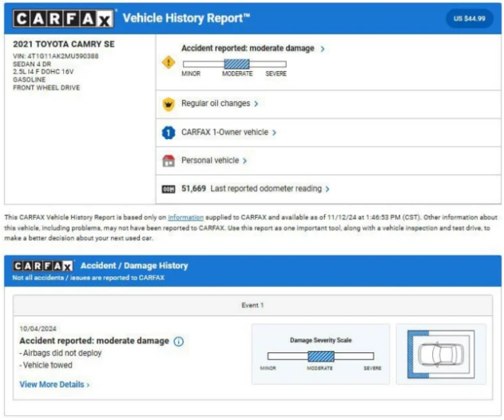
Task: Expand the last reported odometer reading chevron
Action: tap(327, 189)
